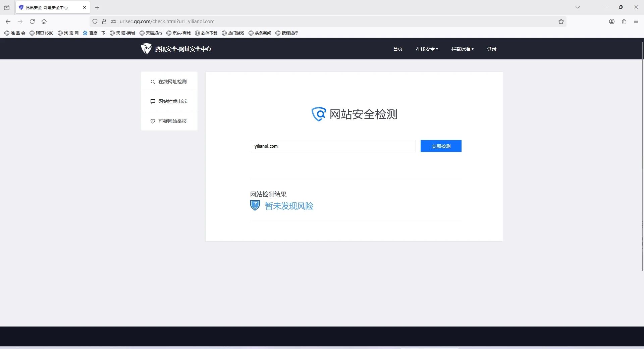The image size is (644, 349).
Task: Select 在线网址检测 in the sidebar
Action: pyautogui.click(x=169, y=82)
